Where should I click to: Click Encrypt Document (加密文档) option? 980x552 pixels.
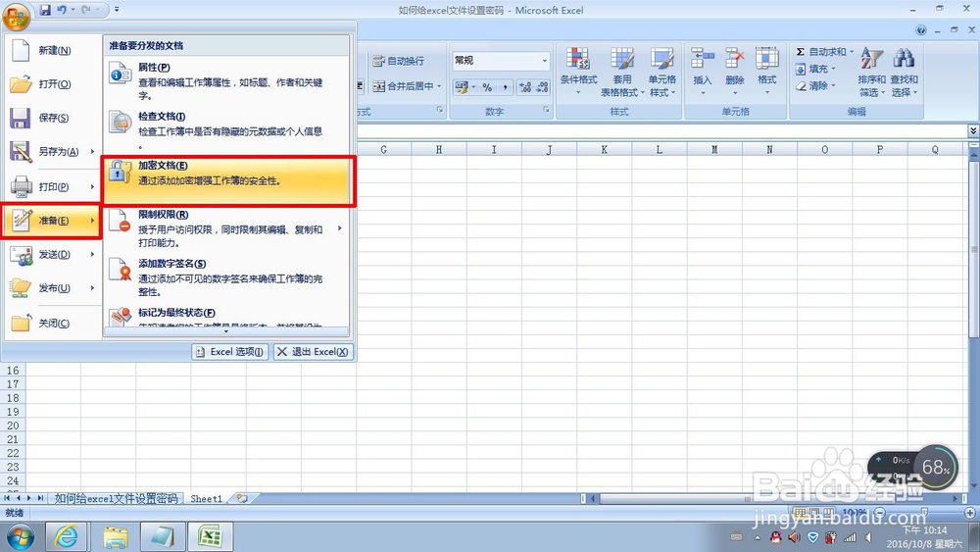click(x=228, y=180)
